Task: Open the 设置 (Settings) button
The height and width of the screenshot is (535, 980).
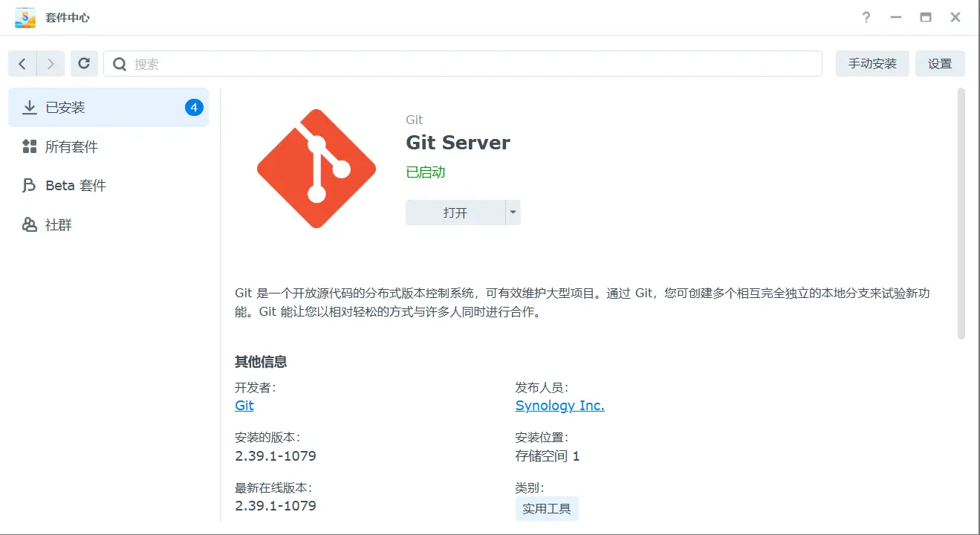Action: pyautogui.click(x=940, y=63)
